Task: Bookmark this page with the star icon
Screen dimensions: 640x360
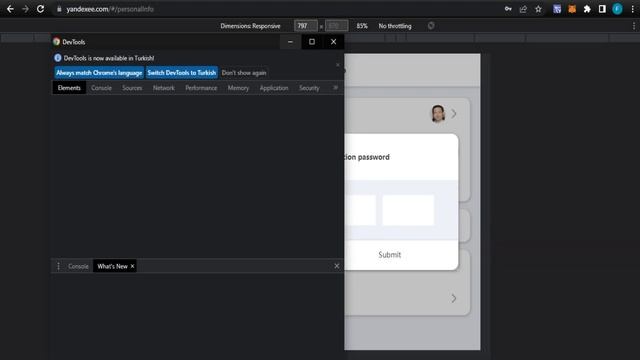Action: (538, 9)
